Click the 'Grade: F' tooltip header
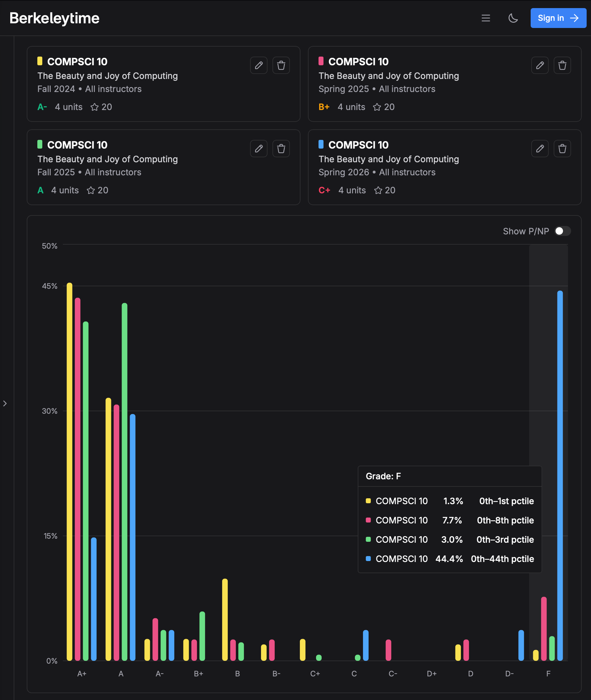Screen dimensions: 591x700 pos(383,476)
